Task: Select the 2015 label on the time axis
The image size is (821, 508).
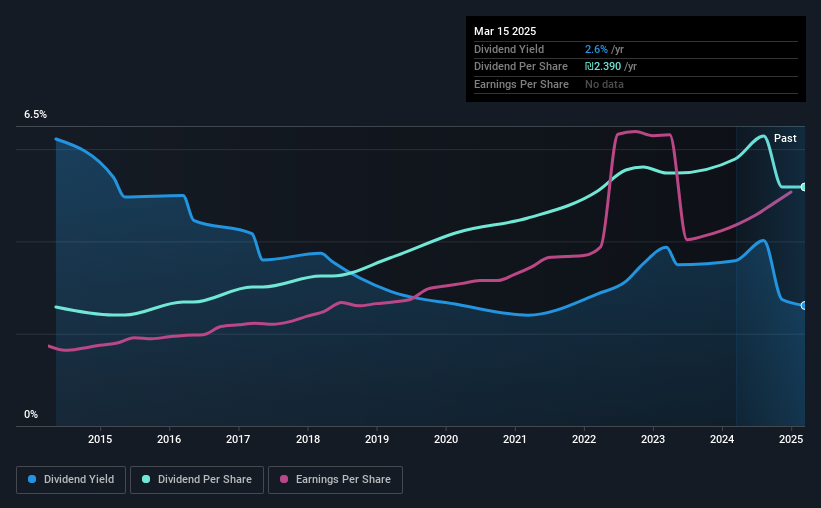Action: pyautogui.click(x=100, y=439)
